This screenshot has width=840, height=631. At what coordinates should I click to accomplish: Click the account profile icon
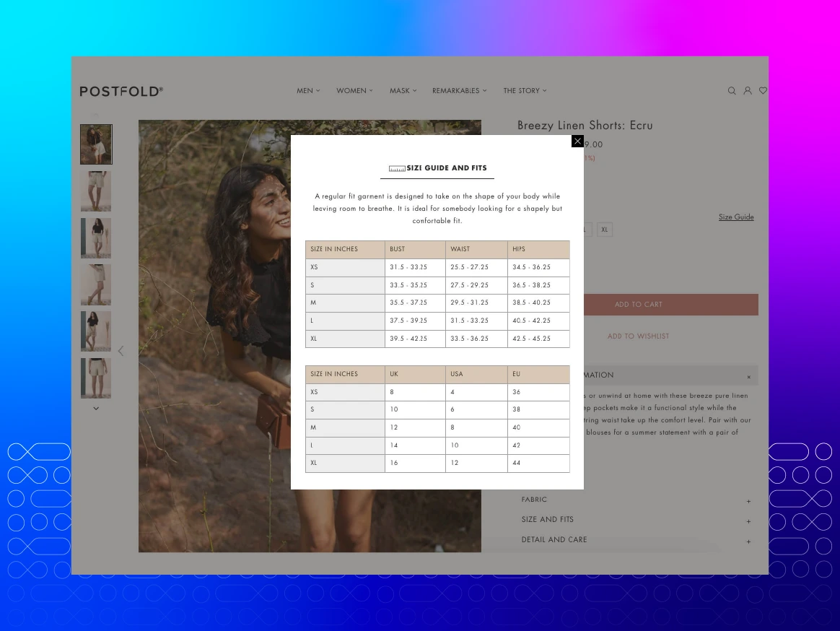coord(748,90)
